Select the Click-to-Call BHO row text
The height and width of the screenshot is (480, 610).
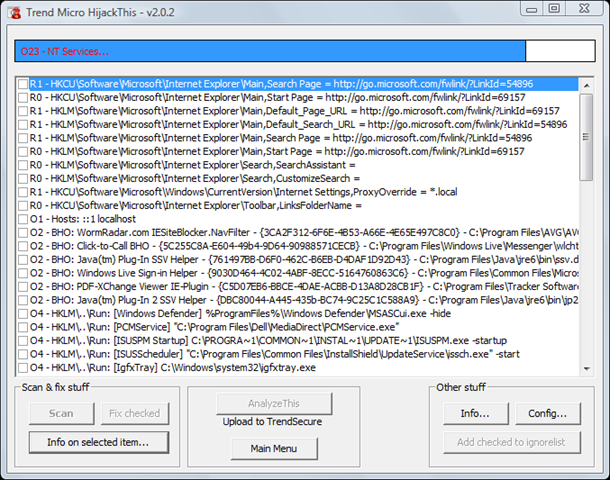(x=304, y=246)
